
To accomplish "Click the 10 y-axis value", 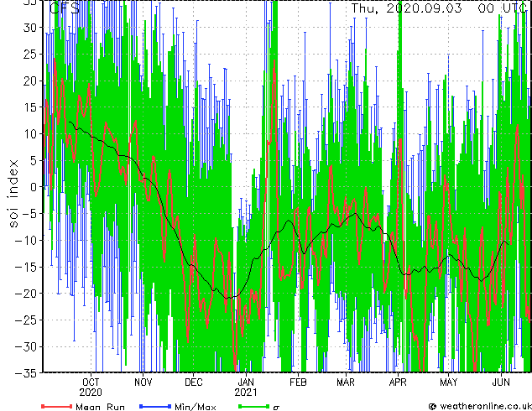I will pos(30,134).
